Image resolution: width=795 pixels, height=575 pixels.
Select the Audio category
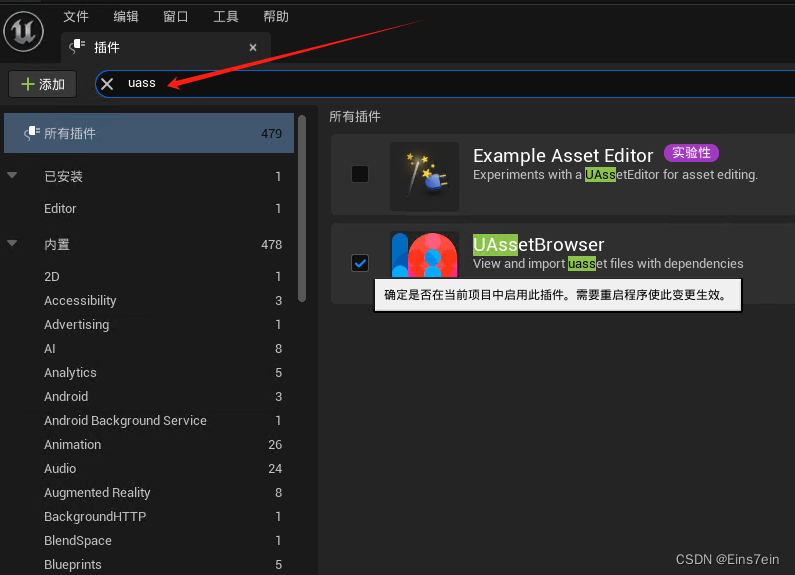point(149,469)
